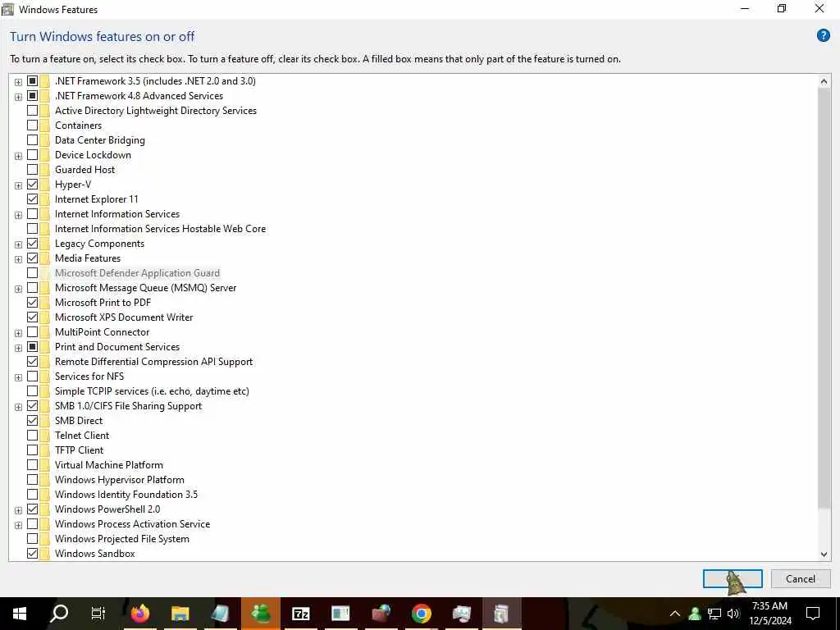
Task: Expand Print and Document Services
Action: tap(18, 348)
